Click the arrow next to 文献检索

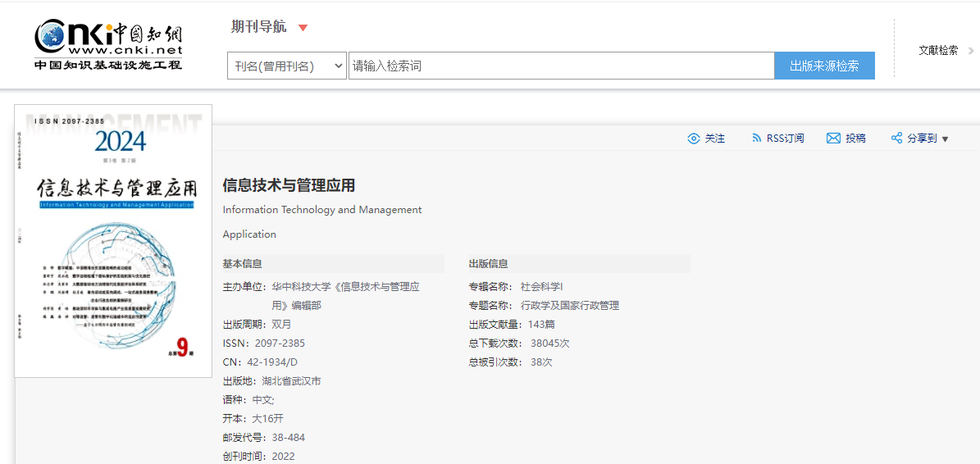pos(971,51)
